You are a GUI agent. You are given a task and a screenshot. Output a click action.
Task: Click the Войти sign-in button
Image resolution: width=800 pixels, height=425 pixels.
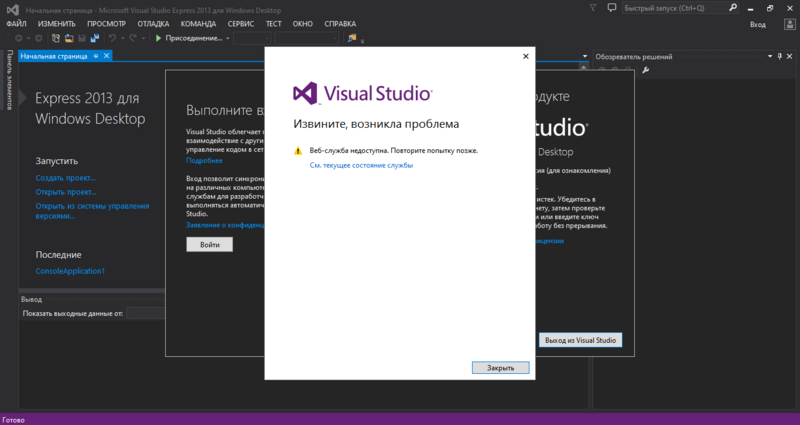[x=209, y=244]
